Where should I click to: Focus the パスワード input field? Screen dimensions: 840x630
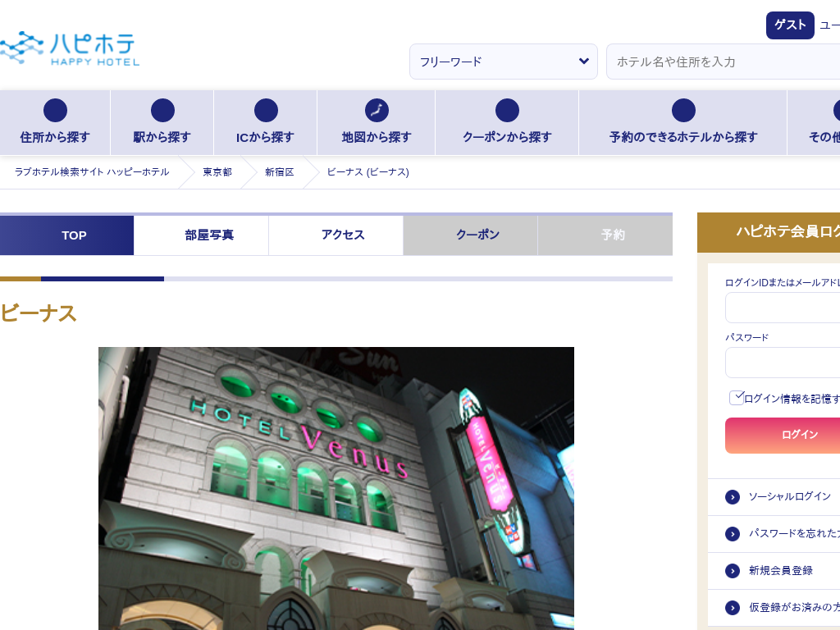pyautogui.click(x=783, y=363)
